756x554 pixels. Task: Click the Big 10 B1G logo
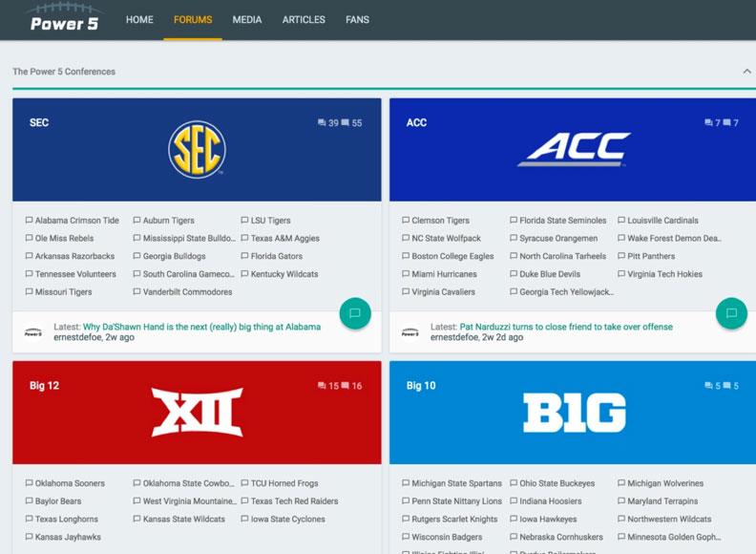(574, 413)
